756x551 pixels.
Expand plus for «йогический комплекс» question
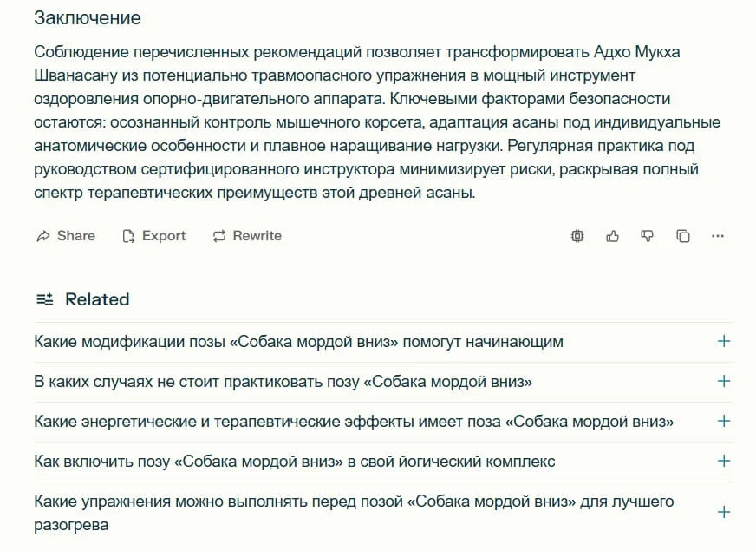[724, 461]
